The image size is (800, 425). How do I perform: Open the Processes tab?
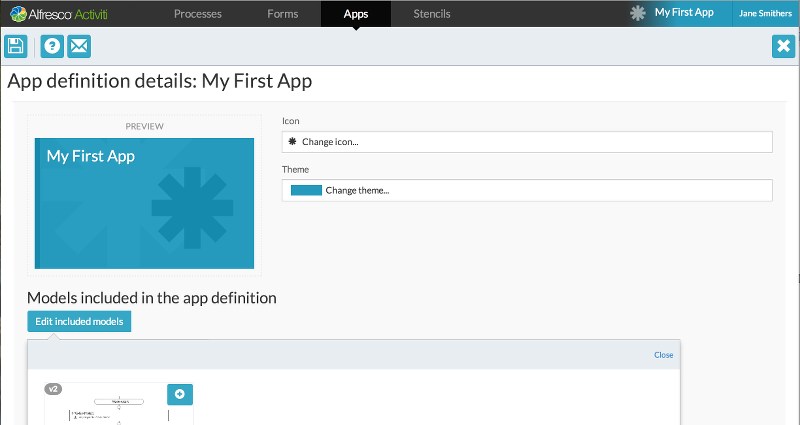point(197,14)
